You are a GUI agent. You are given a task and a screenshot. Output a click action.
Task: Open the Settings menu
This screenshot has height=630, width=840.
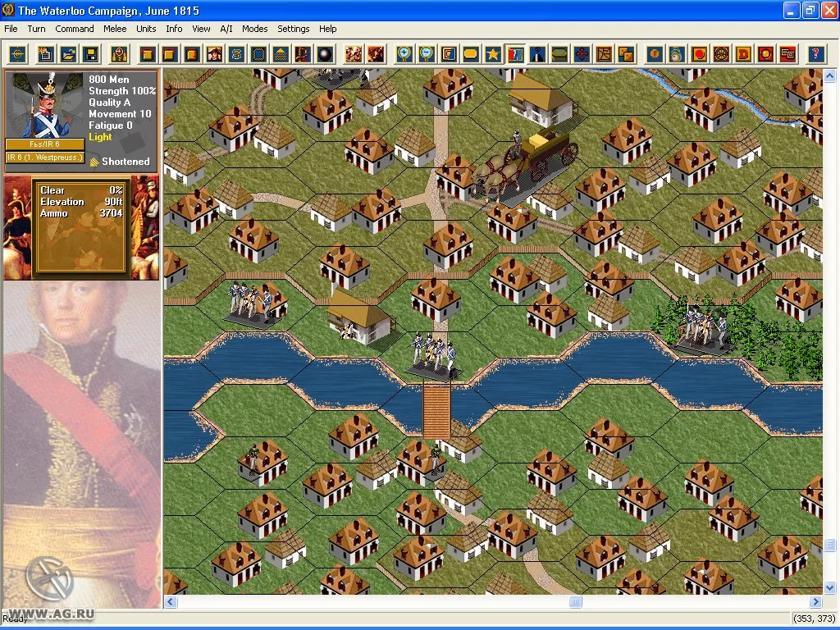[293, 29]
